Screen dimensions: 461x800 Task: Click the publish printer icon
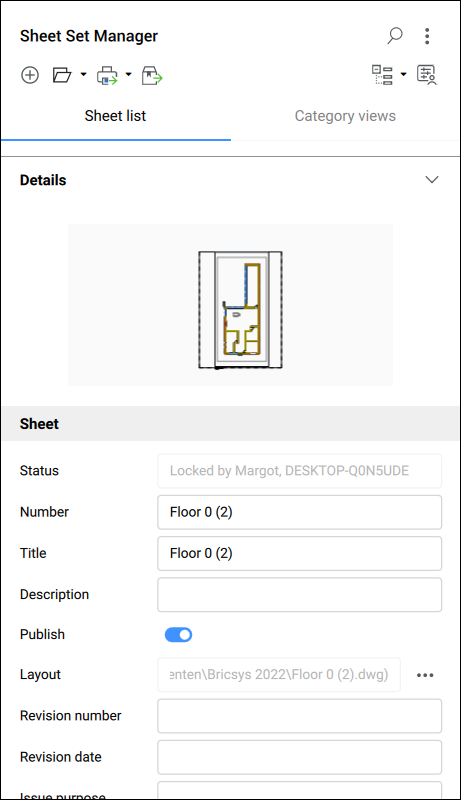[107, 76]
